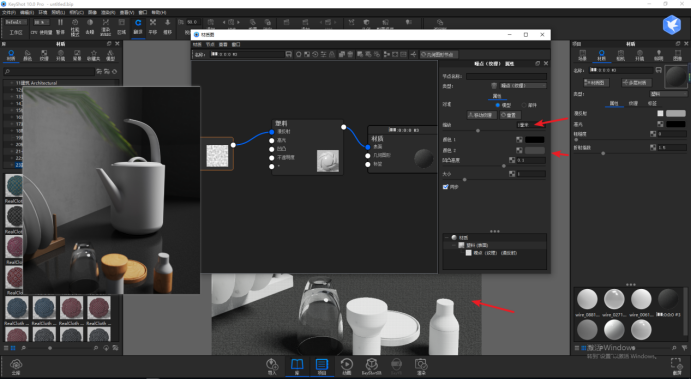Switch to Texture tab in Project material
The image size is (692, 380).
(633, 103)
